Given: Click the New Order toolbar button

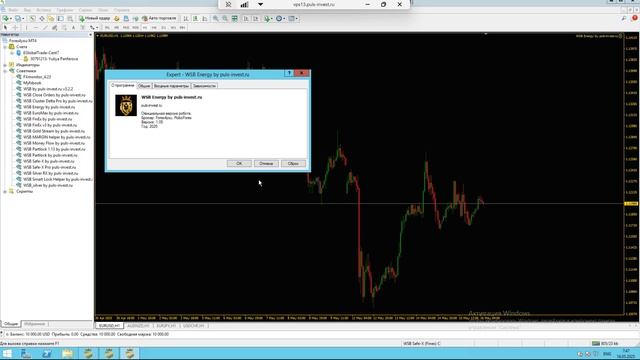Looking at the screenshot, I should point(94,18).
